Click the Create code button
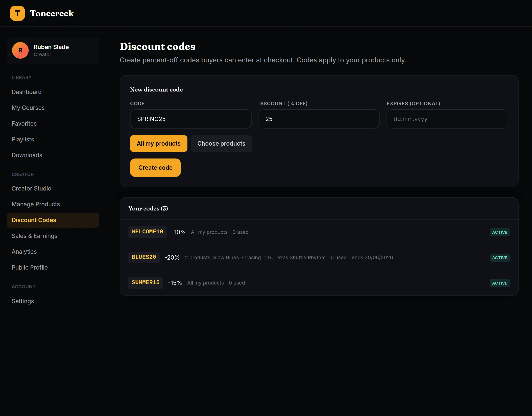 [155, 168]
